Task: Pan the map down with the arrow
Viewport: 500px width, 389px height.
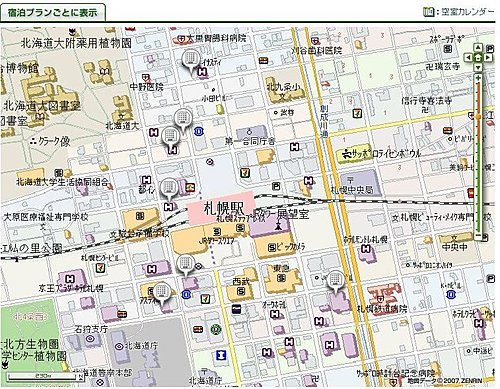Action: [x=478, y=68]
